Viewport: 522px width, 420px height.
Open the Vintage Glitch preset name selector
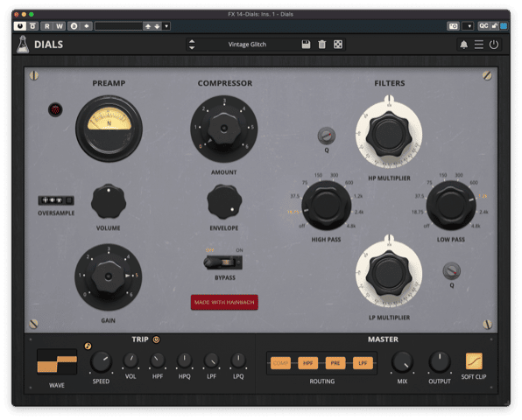[247, 45]
